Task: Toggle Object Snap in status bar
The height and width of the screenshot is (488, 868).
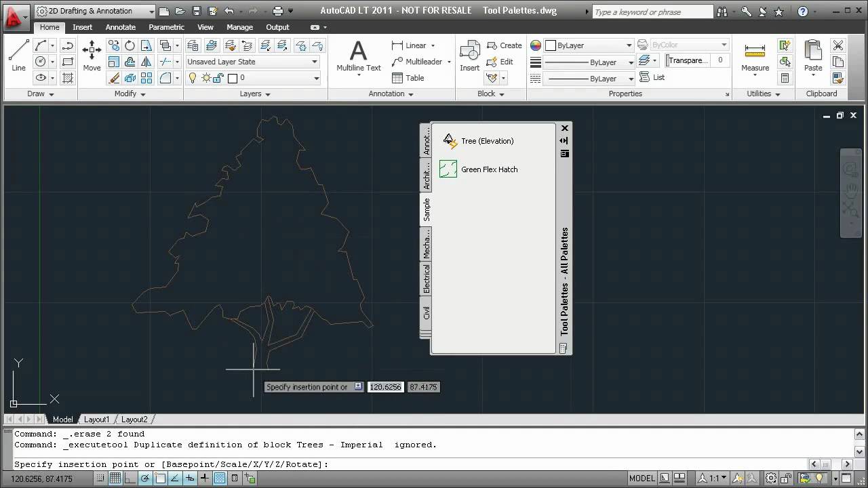Action: pos(160,479)
